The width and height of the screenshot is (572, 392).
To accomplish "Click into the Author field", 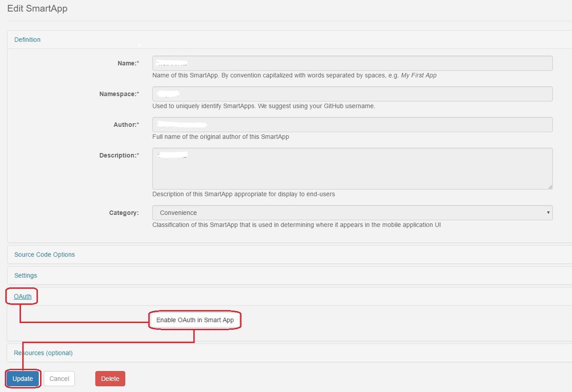I will [352, 125].
